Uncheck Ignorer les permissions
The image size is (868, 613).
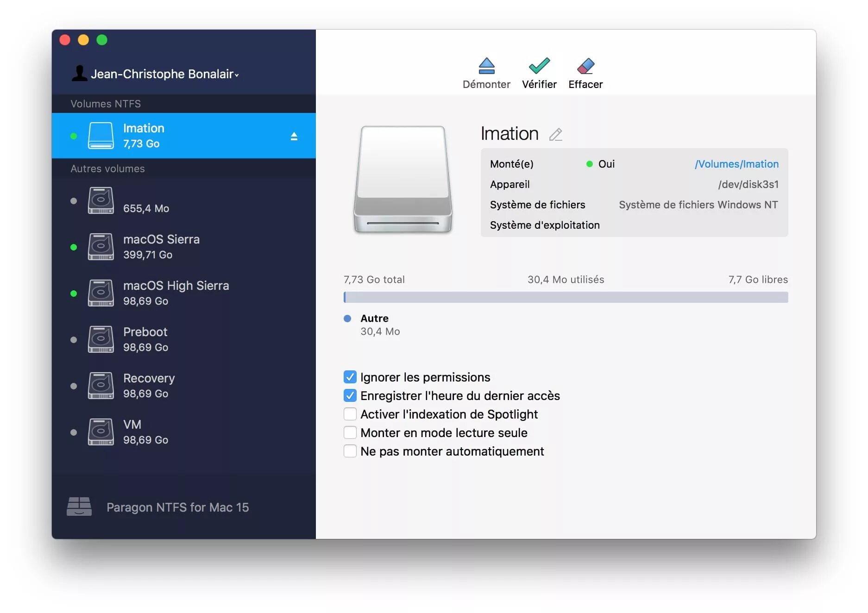tap(350, 377)
